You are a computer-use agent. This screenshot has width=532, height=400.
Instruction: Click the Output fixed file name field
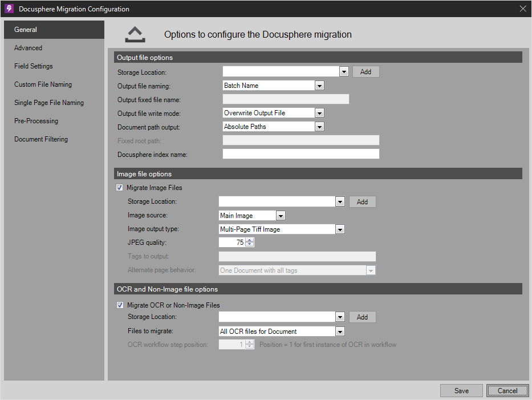pyautogui.click(x=286, y=99)
